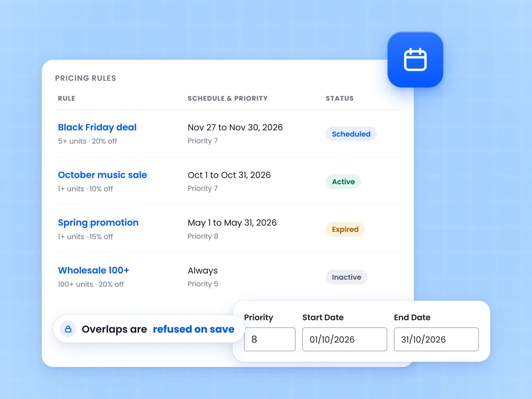Open the Spring promotion rule

pos(98,223)
